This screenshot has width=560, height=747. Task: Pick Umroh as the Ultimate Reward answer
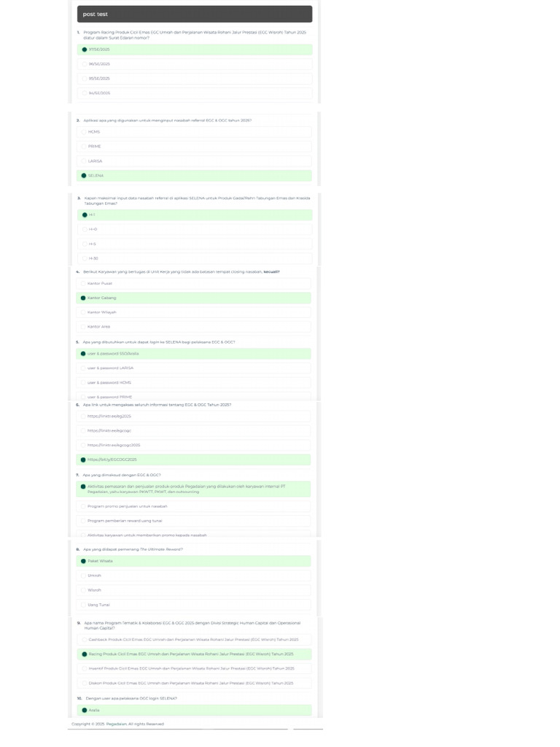pos(193,576)
